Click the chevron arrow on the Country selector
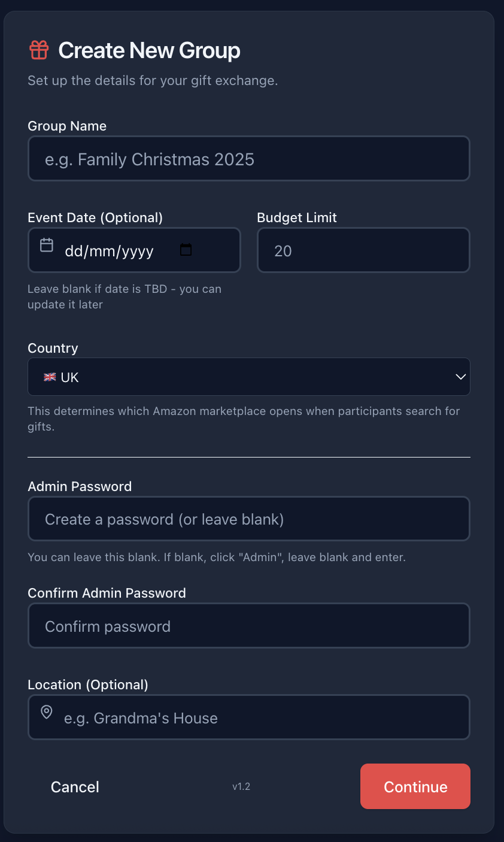504x842 pixels. [x=460, y=377]
